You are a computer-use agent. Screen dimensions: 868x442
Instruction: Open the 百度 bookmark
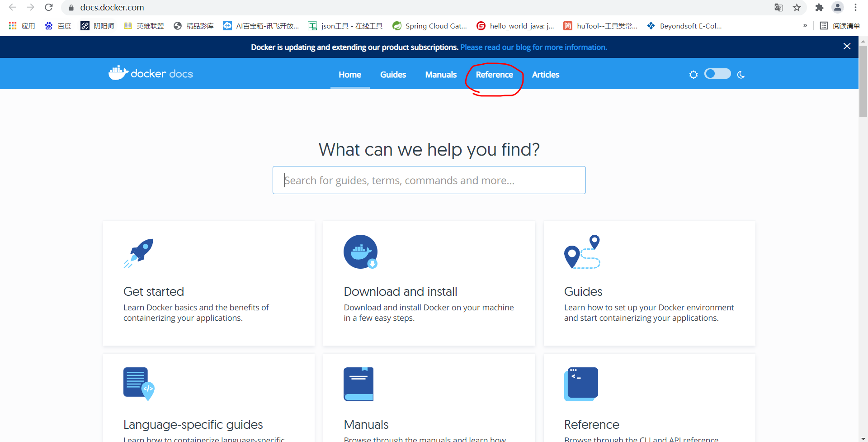point(58,26)
